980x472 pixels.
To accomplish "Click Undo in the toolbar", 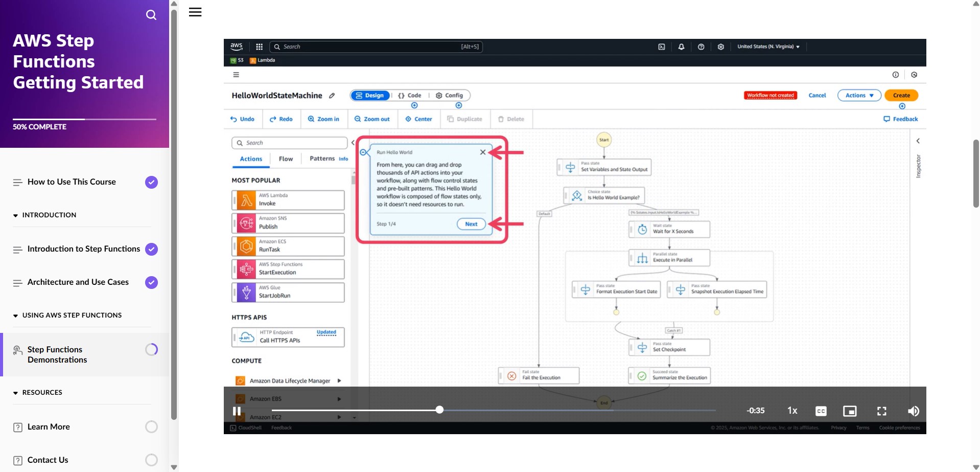I will [242, 119].
